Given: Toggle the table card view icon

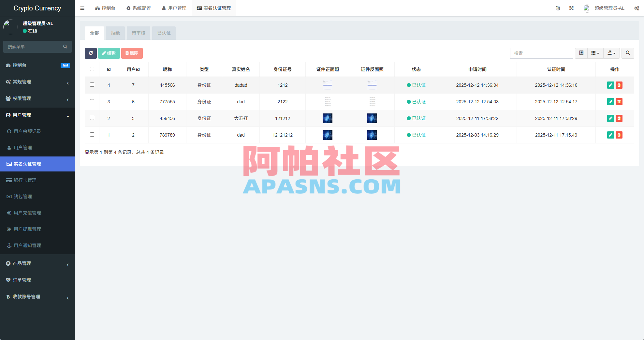Looking at the screenshot, I should coord(581,53).
